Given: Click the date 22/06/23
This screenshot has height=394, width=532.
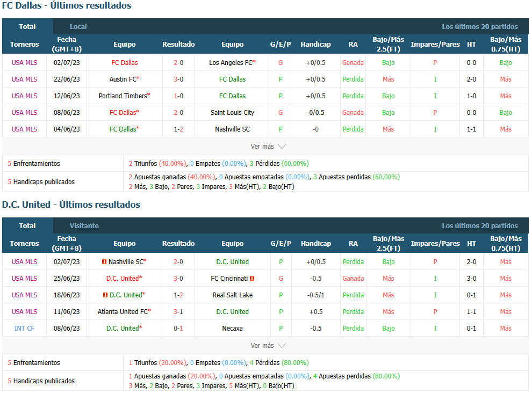Looking at the screenshot, I should (x=67, y=79).
